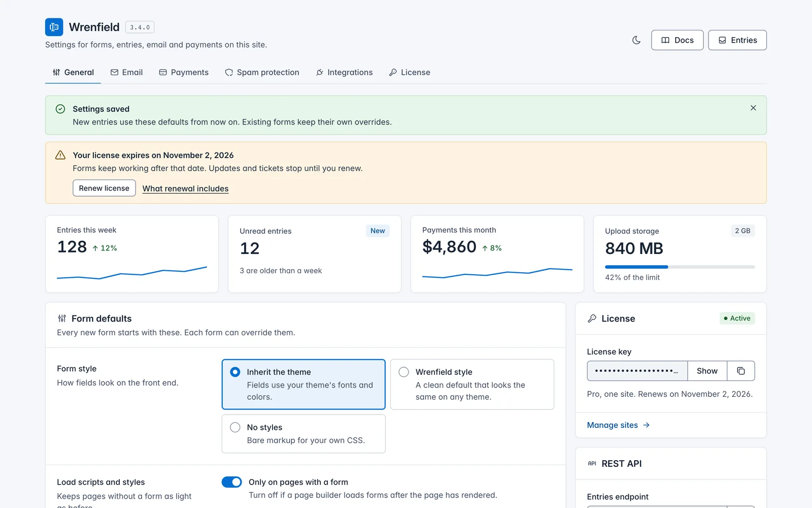Click the Wrenfield logo icon
This screenshot has width=812, height=508.
click(x=54, y=27)
